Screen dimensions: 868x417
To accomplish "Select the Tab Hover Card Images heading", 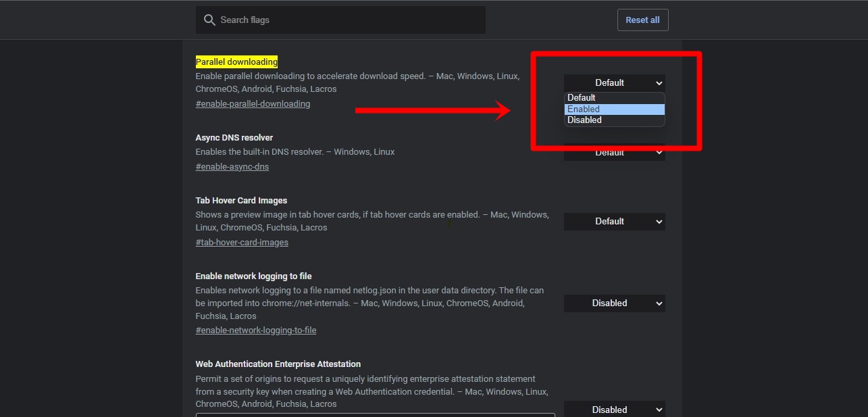I will pos(241,201).
